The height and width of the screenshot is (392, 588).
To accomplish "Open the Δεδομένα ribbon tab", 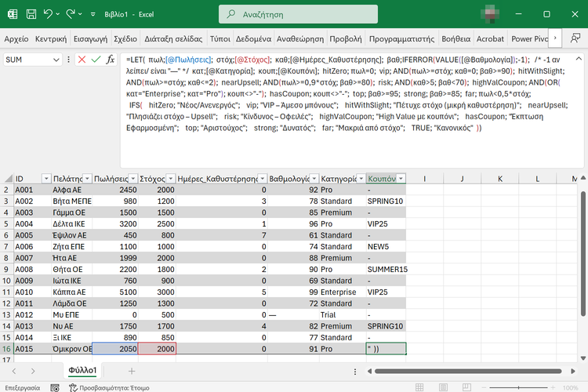I will point(253,38).
